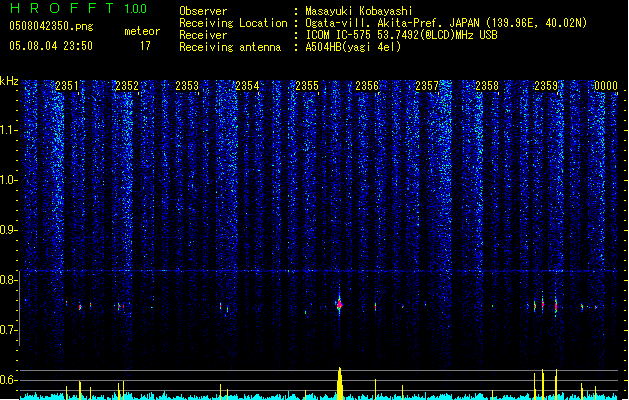Click the HROFFT program title
The image size is (629, 400).
(62, 8)
